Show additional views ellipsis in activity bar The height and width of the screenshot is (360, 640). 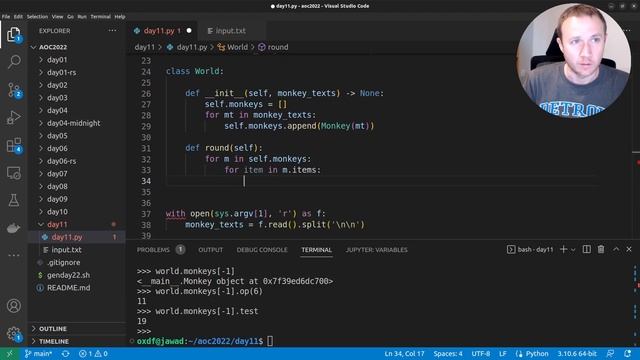13,255
